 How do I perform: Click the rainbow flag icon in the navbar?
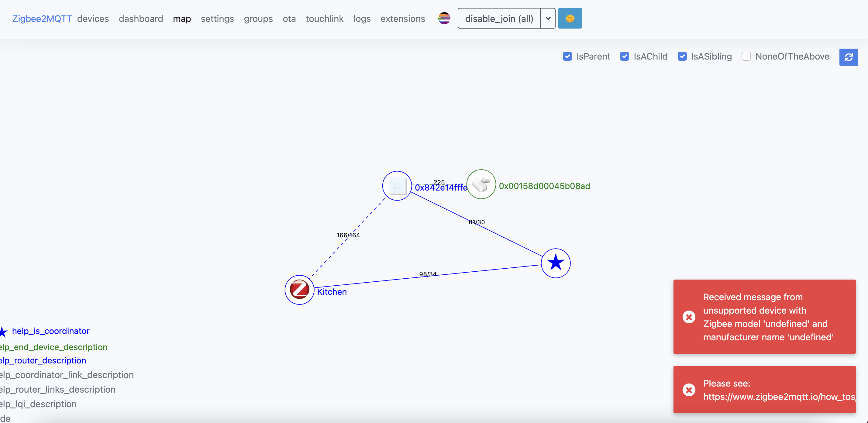(x=444, y=18)
